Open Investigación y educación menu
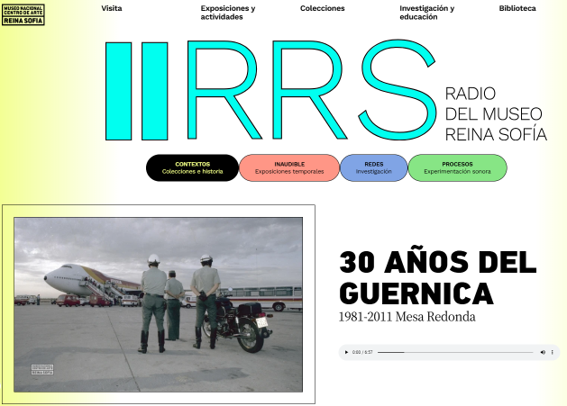567x406 pixels. point(427,13)
